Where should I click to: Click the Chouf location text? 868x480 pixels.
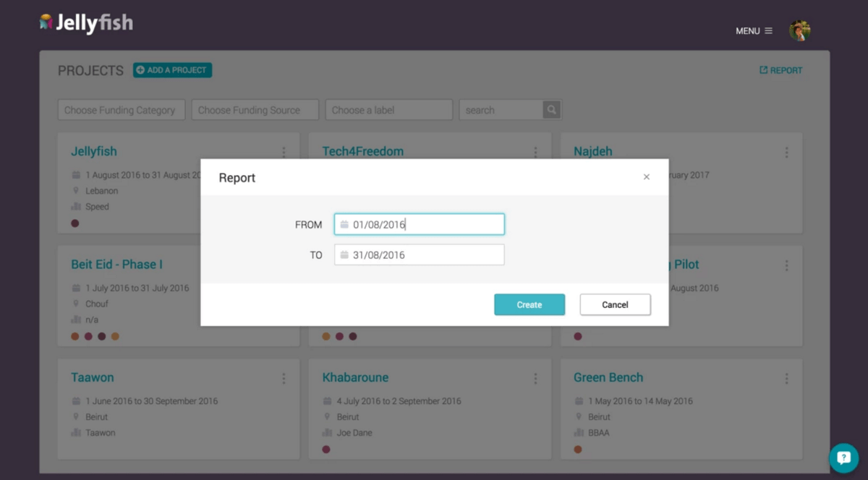(x=97, y=304)
